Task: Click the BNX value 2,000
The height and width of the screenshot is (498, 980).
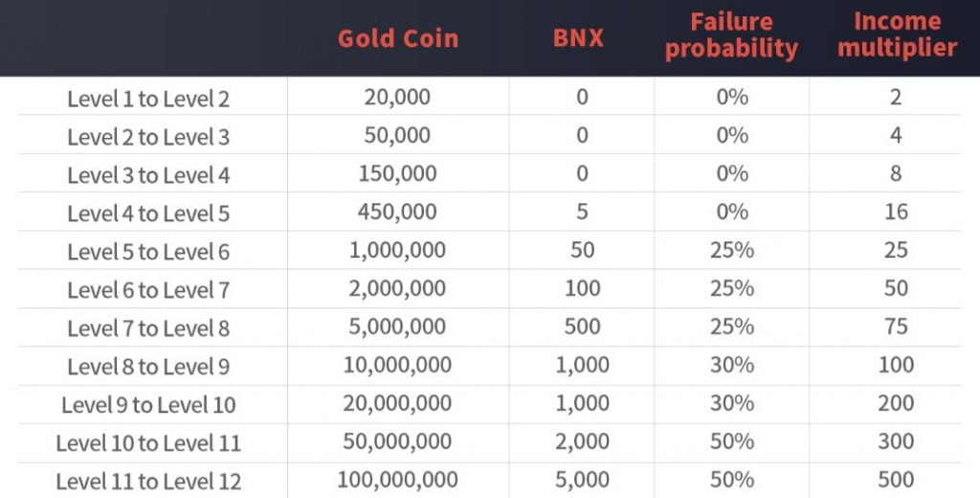Action: click(582, 441)
